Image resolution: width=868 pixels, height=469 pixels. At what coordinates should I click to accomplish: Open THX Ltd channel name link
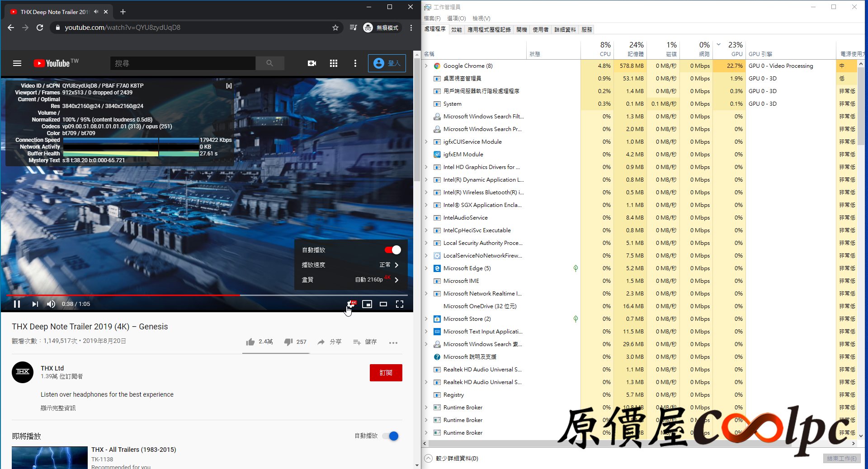(x=52, y=368)
